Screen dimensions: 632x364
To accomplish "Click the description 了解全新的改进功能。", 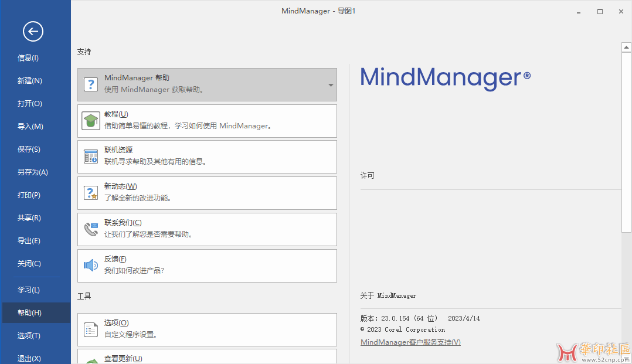I will [138, 198].
